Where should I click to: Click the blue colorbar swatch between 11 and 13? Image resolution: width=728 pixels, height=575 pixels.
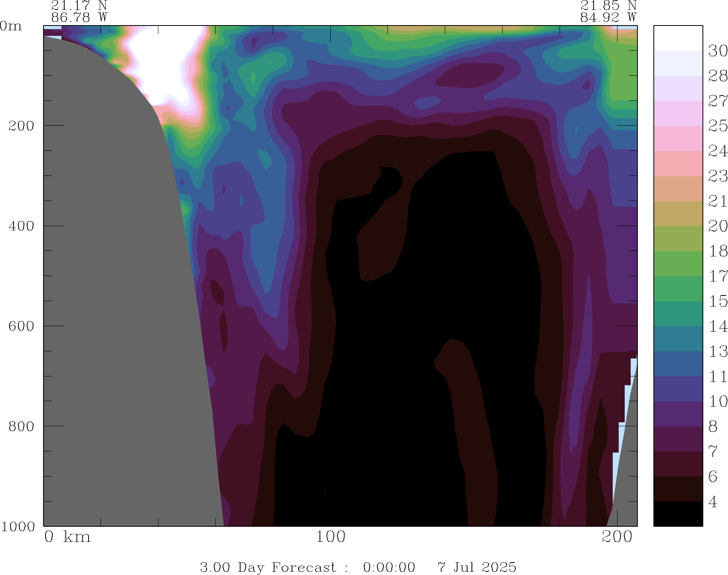pos(678,364)
